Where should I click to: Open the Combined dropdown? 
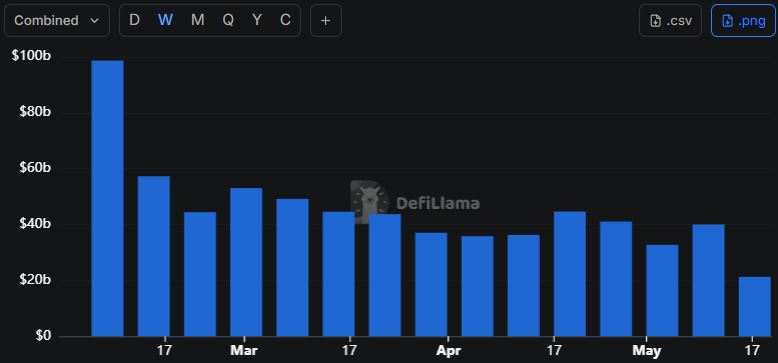click(x=57, y=20)
